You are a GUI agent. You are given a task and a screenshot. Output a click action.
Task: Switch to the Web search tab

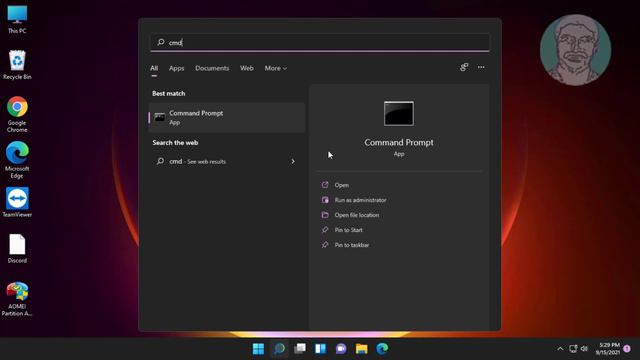[x=247, y=68]
